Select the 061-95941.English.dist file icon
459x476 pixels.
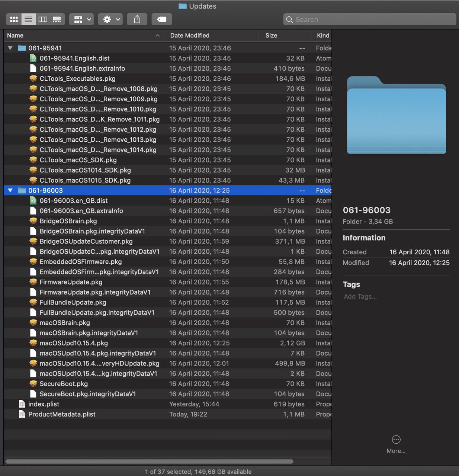(x=33, y=58)
